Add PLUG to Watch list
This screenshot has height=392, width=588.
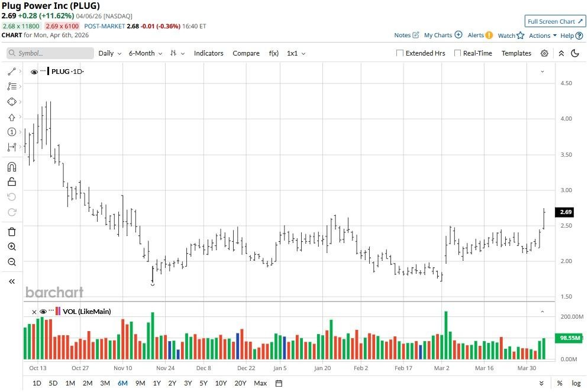click(511, 35)
